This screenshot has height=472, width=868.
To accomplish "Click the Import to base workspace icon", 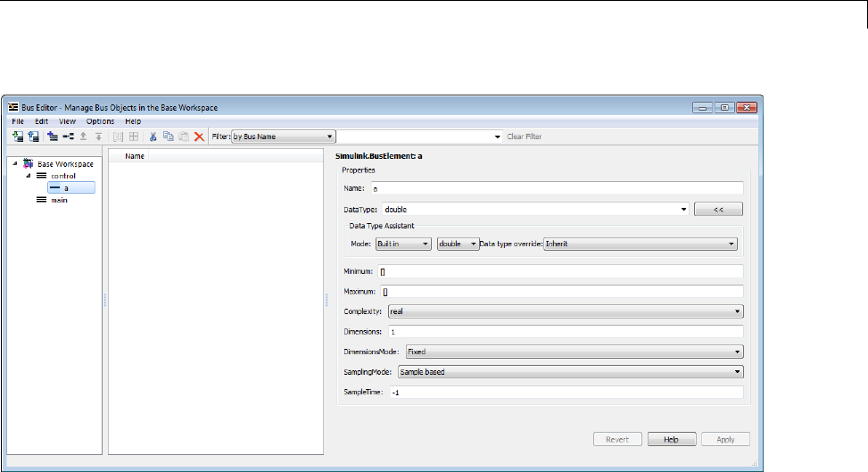I will 18,137.
